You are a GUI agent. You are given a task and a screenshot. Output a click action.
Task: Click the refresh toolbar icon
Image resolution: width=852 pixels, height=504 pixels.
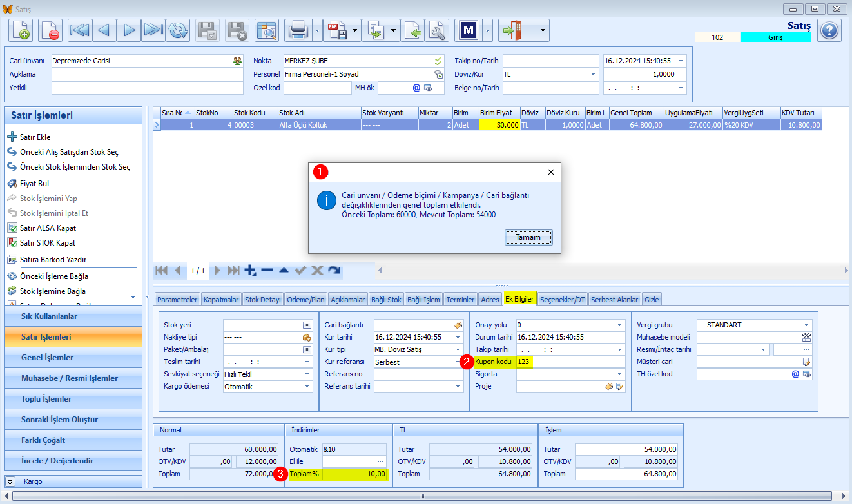pyautogui.click(x=178, y=30)
